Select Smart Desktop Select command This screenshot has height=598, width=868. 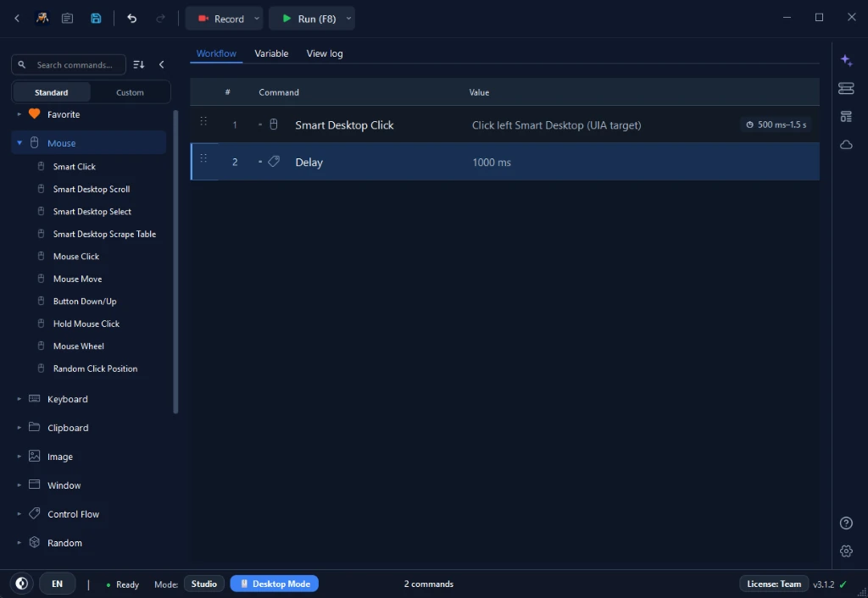click(92, 211)
